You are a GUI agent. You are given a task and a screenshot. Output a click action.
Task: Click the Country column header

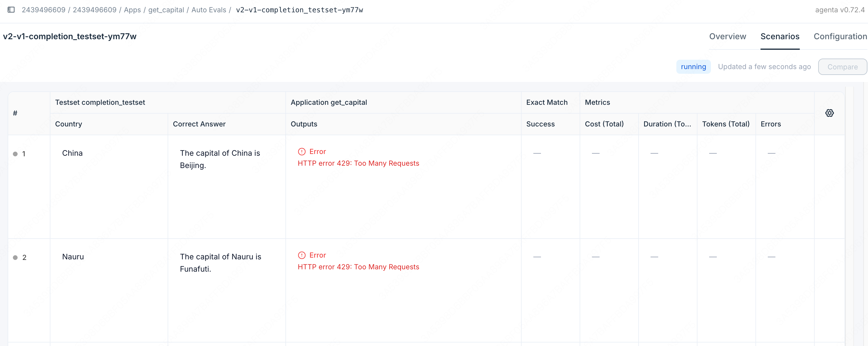click(x=68, y=124)
